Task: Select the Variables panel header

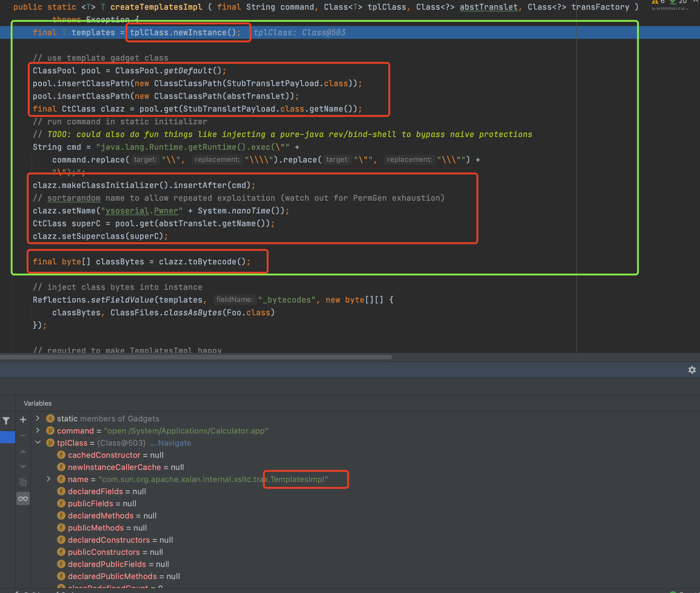Action: click(38, 403)
